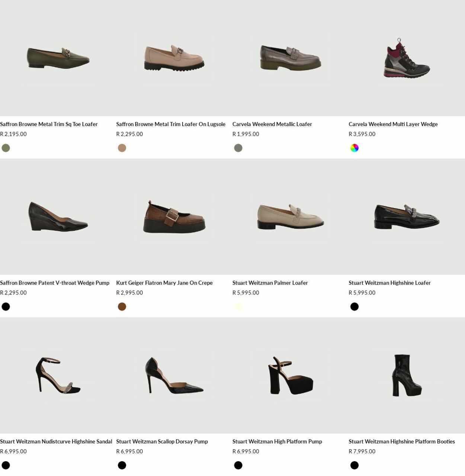Screen dimensions: 465x476
Task: View brown Mary Jane platform shoe image
Action: (x=174, y=217)
